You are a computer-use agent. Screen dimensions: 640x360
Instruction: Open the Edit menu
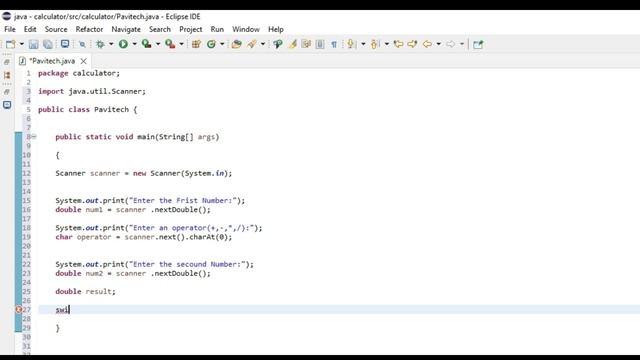coord(30,29)
